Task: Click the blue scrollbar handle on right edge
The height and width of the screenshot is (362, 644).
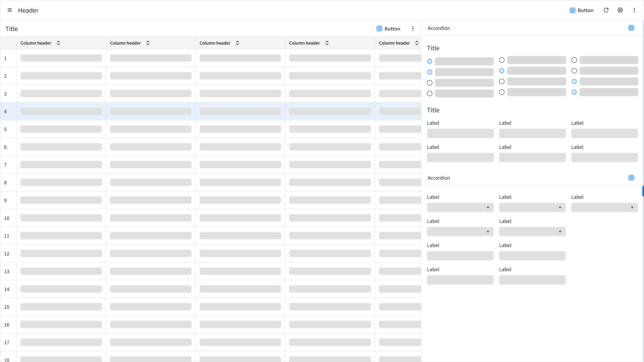Action: coord(643,191)
